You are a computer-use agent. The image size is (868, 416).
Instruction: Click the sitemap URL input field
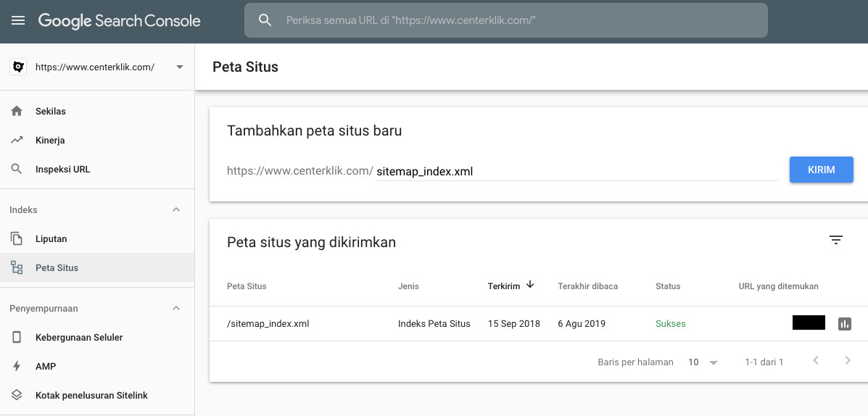click(576, 172)
